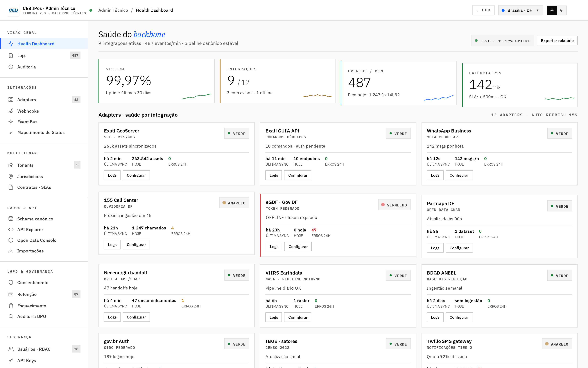Click Configurar on WhatsApp Business card
This screenshot has height=368, width=588.
tap(459, 175)
